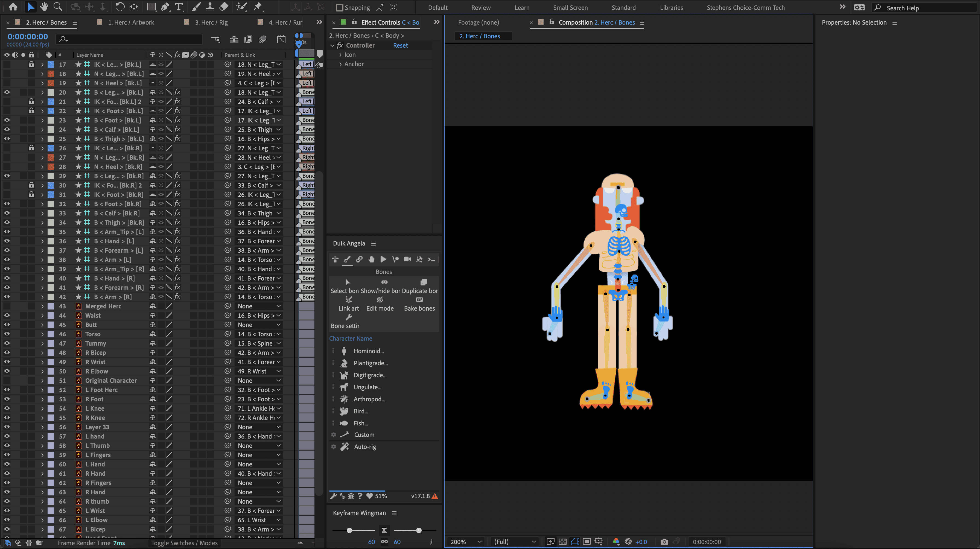Pick the Roto Brush tool
Image resolution: width=980 pixels, height=549 pixels.
click(x=241, y=7)
